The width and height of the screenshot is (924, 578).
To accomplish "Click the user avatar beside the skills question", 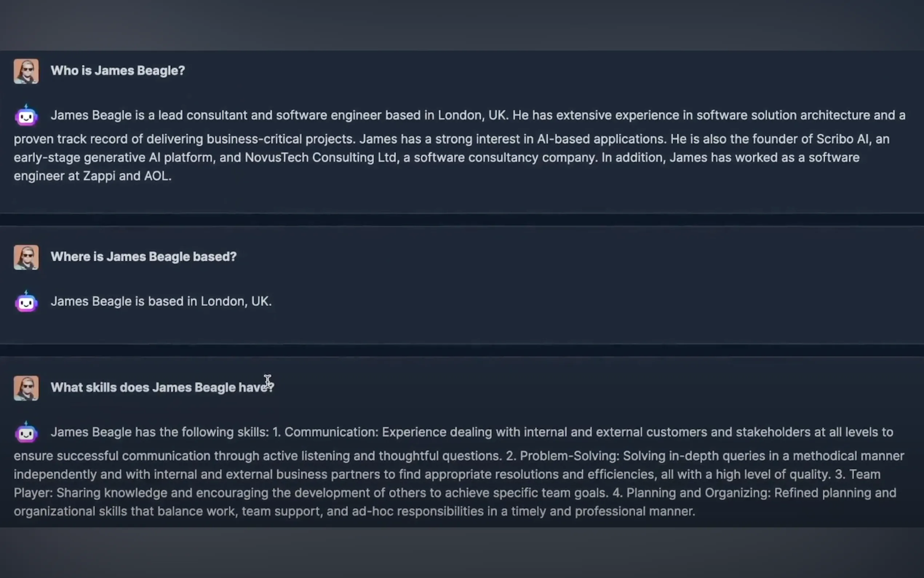I will click(26, 388).
